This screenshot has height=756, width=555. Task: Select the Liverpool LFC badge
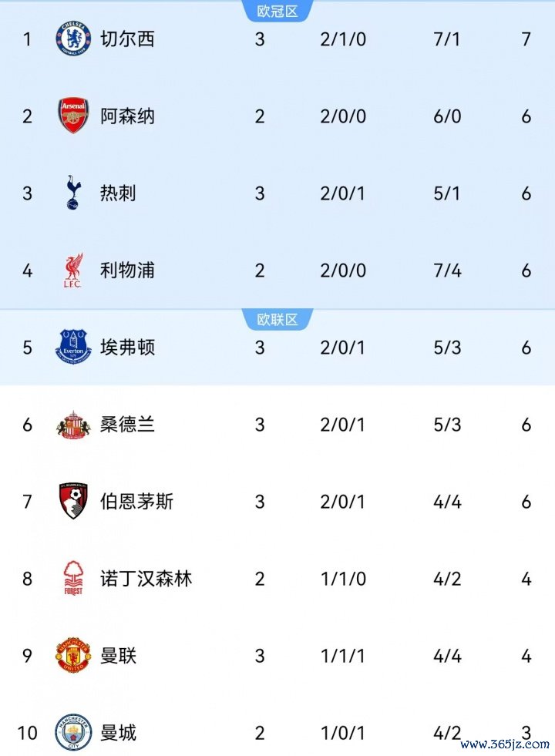(73, 270)
